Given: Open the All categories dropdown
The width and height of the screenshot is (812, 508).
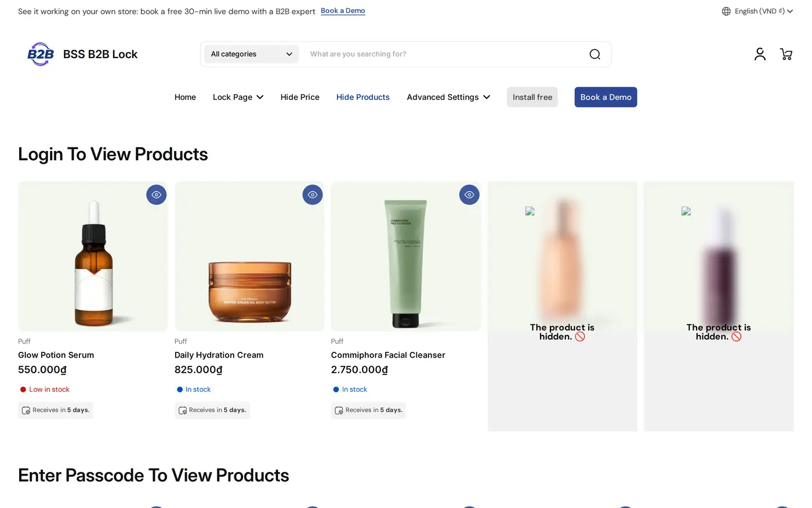Looking at the screenshot, I should tap(251, 54).
